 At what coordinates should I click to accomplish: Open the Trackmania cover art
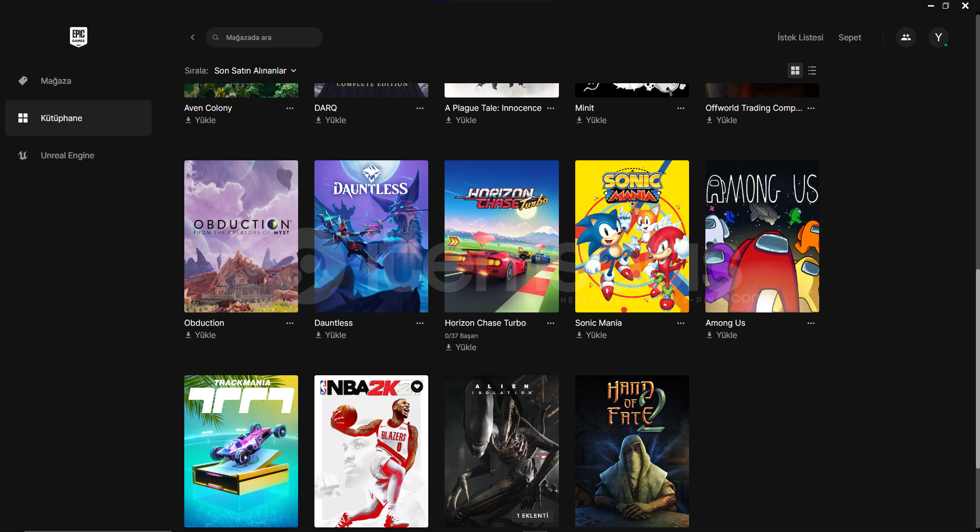coord(241,451)
